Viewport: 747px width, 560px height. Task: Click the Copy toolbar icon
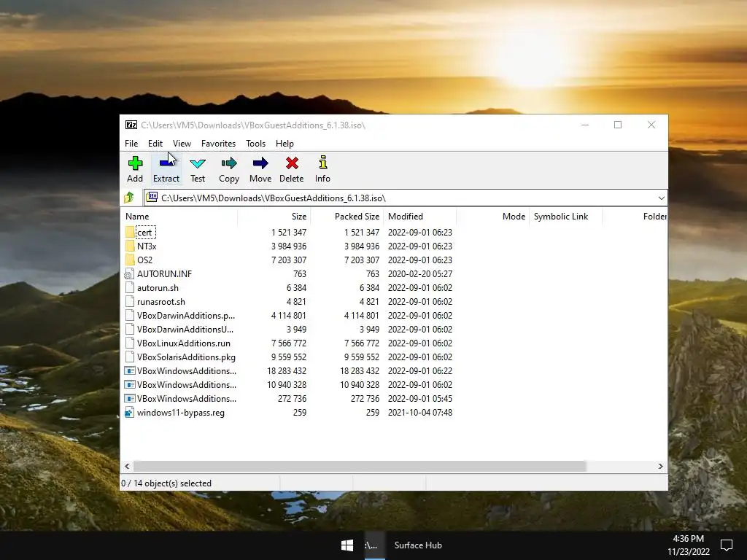(x=229, y=163)
